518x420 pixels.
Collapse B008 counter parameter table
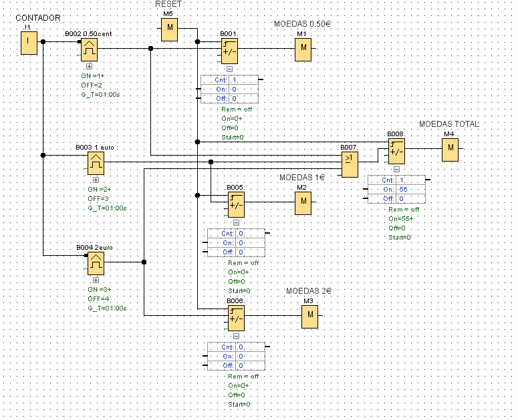click(x=397, y=169)
